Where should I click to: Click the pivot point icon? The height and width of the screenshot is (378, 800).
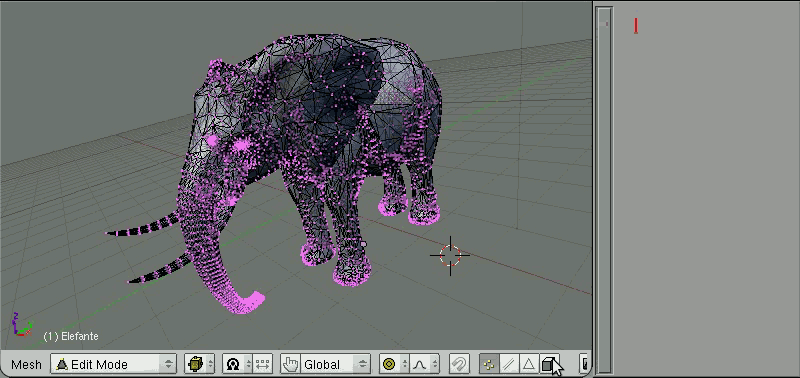234,364
